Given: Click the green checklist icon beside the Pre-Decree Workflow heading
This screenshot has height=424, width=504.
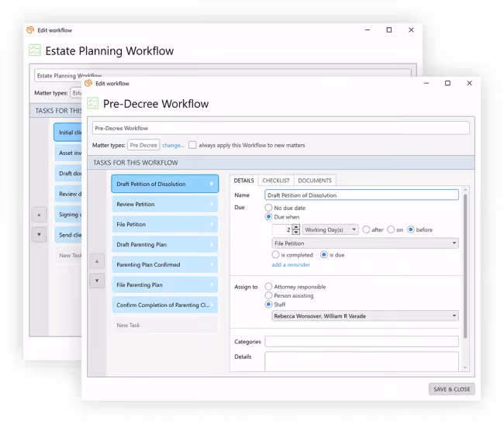Looking at the screenshot, I should (93, 103).
